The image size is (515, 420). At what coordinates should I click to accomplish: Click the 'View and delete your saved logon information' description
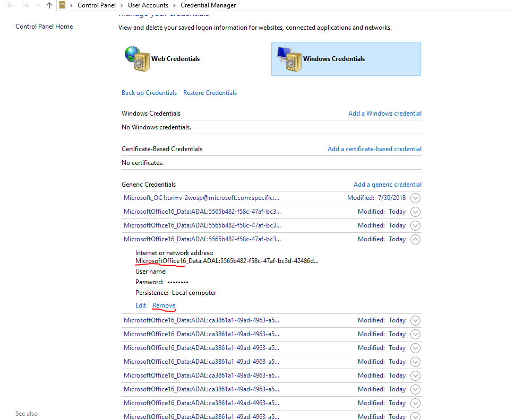[x=255, y=28]
